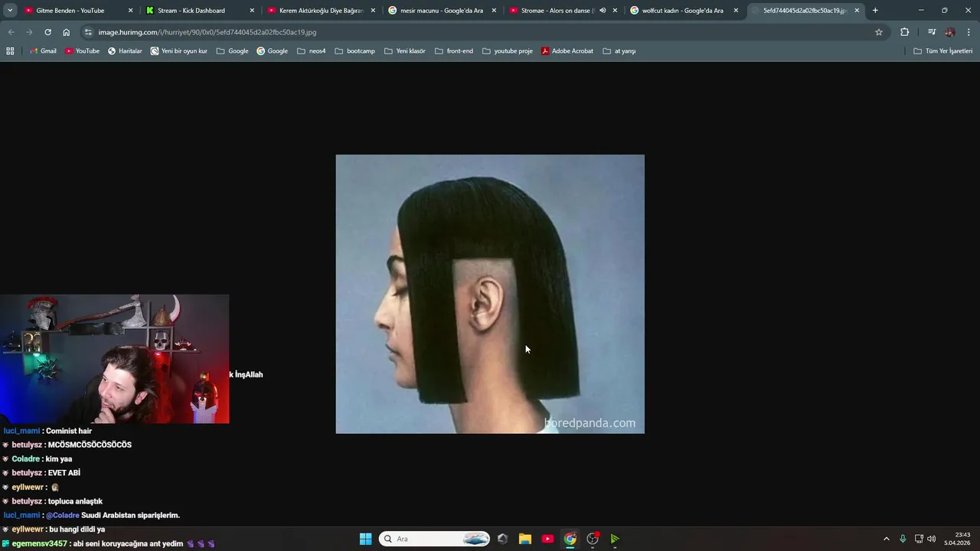
Task: Switch to the Gitme Benden - YouTube tab
Action: (x=70, y=11)
